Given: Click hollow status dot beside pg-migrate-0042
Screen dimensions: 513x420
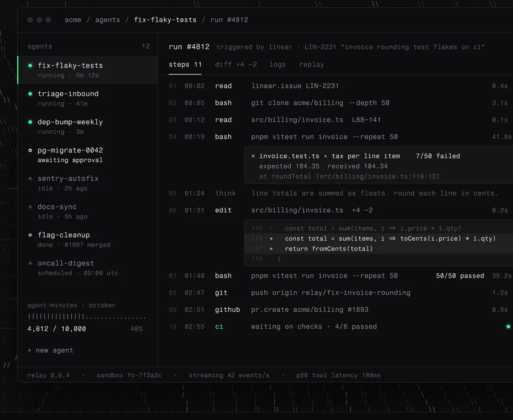Looking at the screenshot, I should point(30,150).
